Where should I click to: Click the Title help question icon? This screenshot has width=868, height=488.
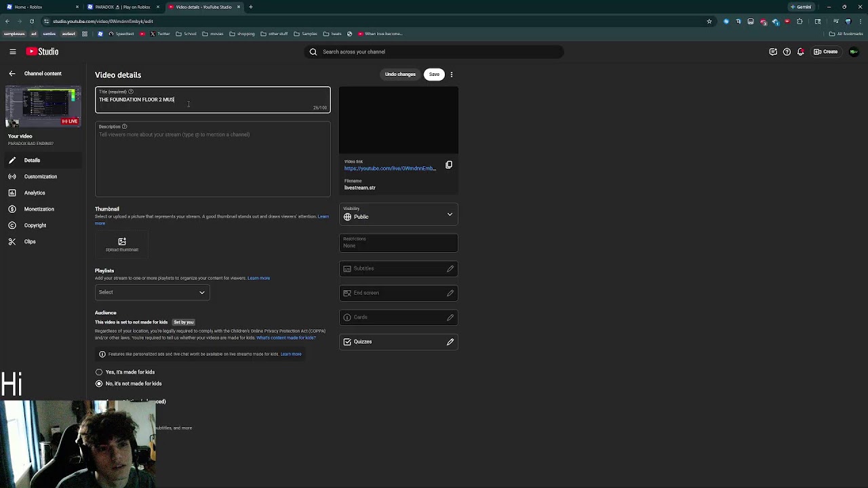(131, 91)
